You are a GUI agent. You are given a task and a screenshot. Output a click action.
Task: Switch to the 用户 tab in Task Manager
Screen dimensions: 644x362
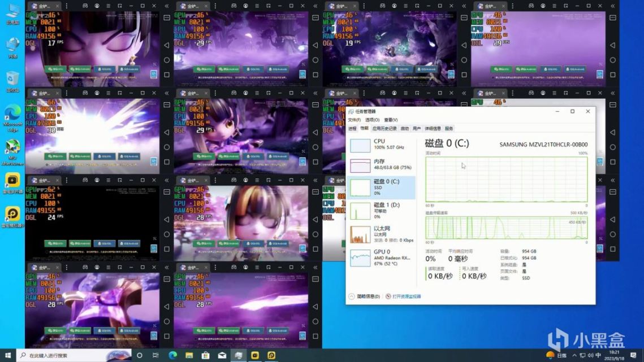[417, 128]
